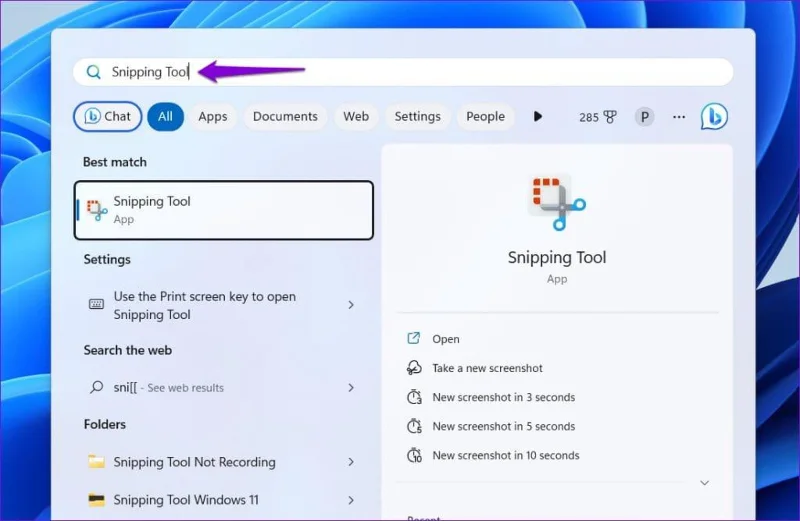The image size is (800, 521).
Task: Switch to the People filter tab
Action: pos(485,116)
